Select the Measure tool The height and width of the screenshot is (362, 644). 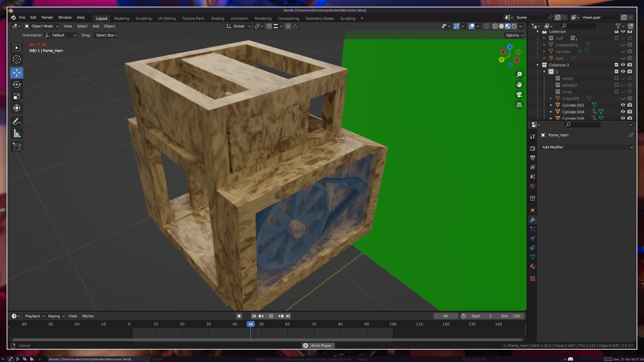[x=17, y=134]
